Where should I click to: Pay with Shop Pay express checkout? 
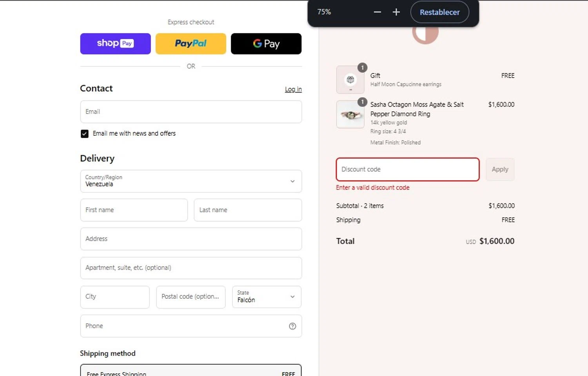115,44
